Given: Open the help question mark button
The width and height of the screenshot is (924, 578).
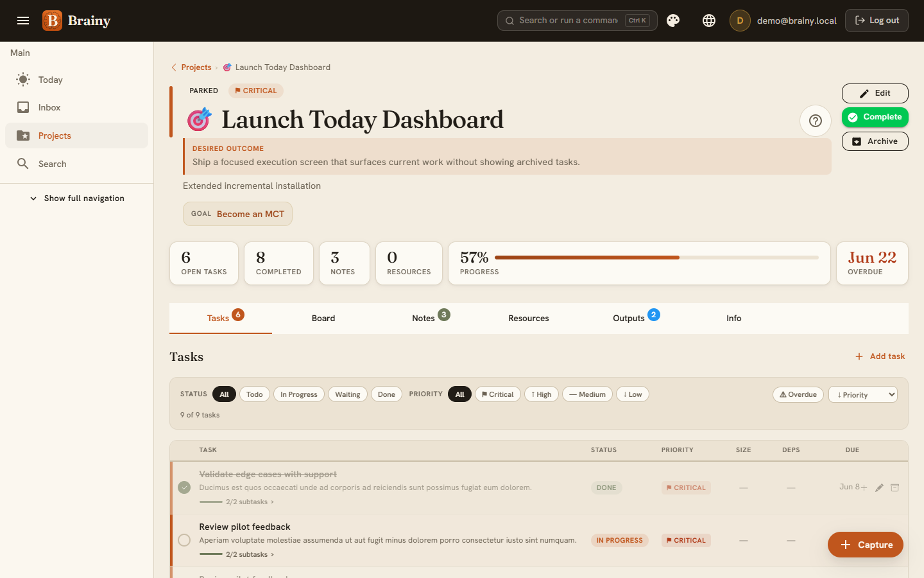Looking at the screenshot, I should [x=816, y=121].
